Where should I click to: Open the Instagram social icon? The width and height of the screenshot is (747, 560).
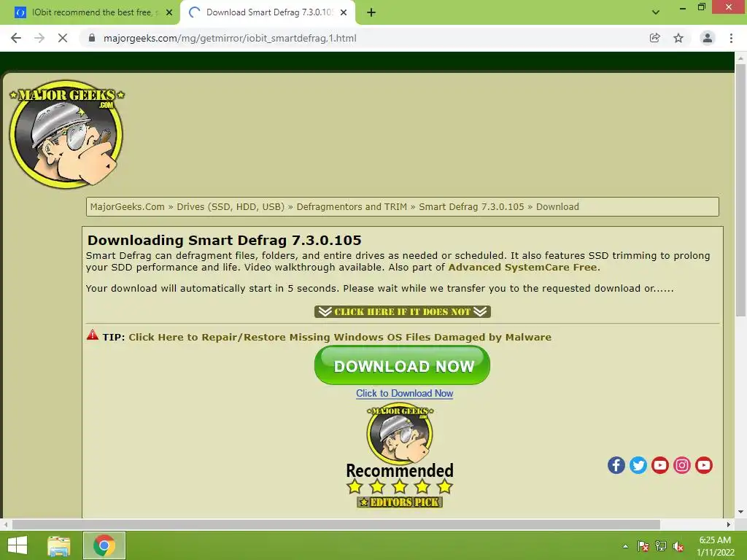point(682,465)
